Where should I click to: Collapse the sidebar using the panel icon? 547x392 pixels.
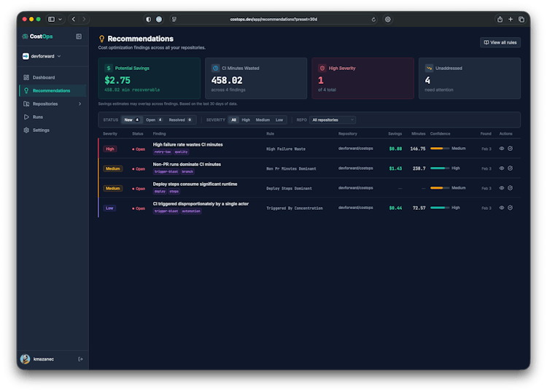tap(79, 36)
